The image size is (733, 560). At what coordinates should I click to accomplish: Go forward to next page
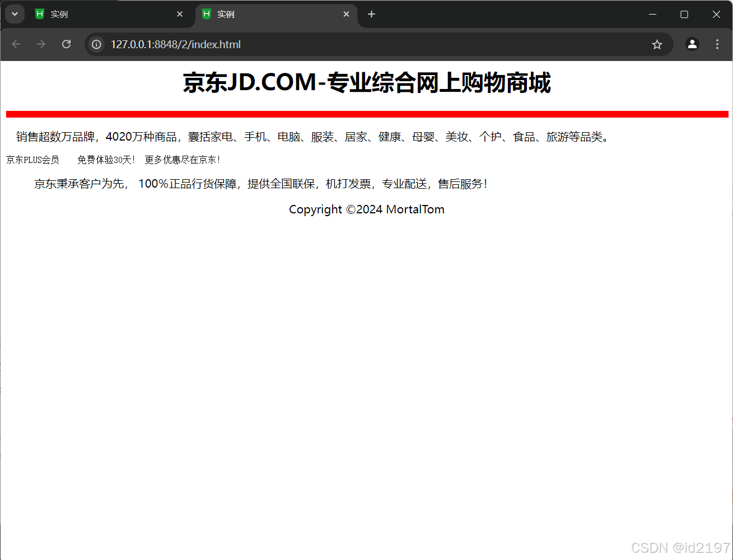click(41, 44)
